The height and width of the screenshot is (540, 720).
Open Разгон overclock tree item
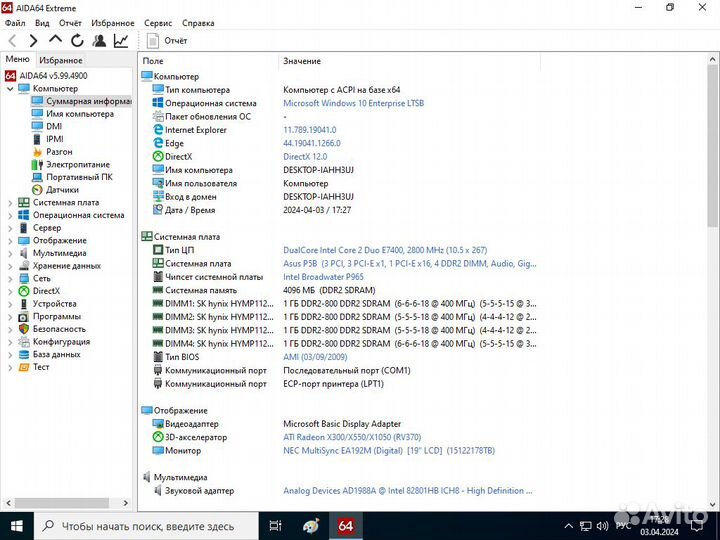[x=59, y=152]
